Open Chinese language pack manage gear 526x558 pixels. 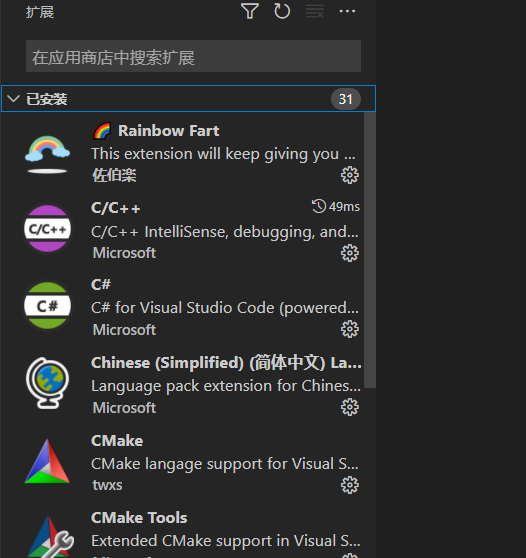pyautogui.click(x=350, y=407)
